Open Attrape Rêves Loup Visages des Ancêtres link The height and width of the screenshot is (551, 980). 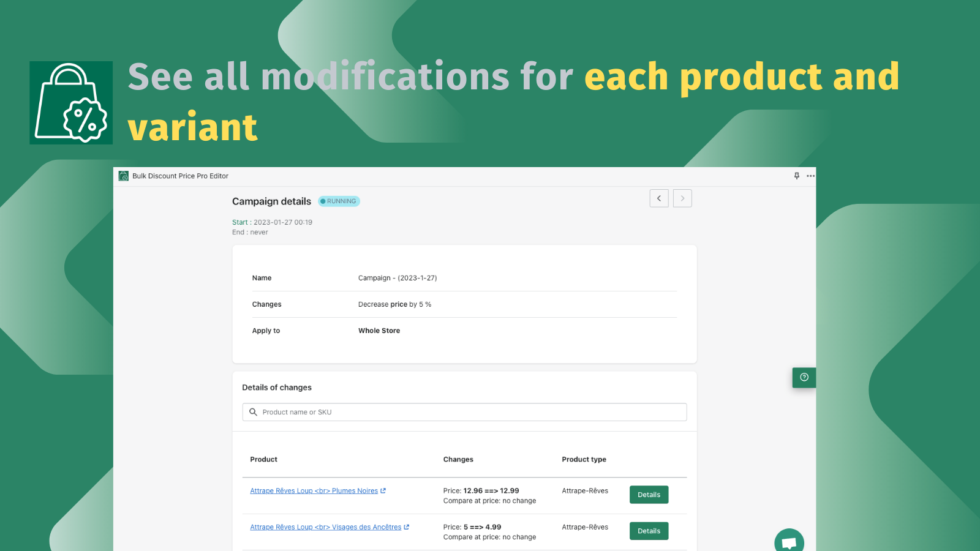pos(326,527)
